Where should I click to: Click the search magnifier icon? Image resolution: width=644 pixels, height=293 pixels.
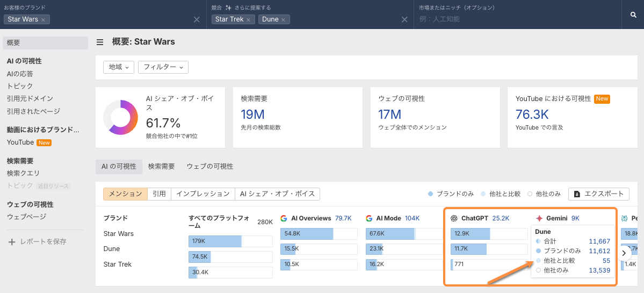pyautogui.click(x=633, y=15)
